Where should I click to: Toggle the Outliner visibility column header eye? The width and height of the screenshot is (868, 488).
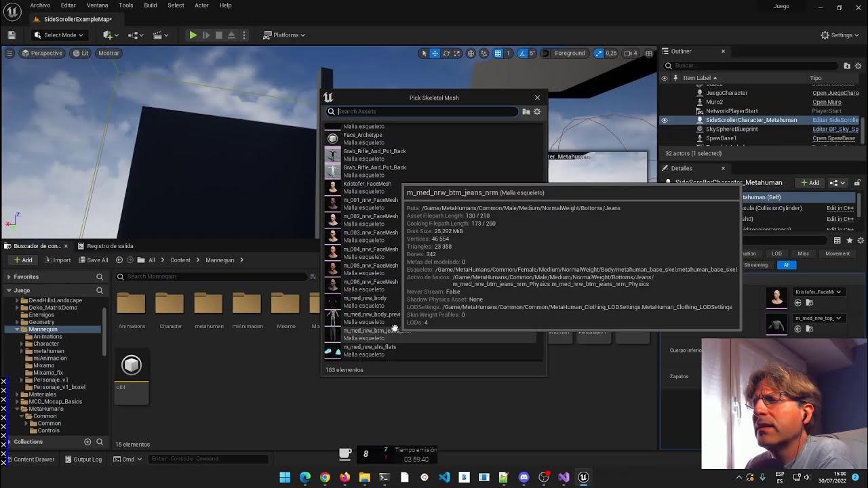tap(665, 78)
